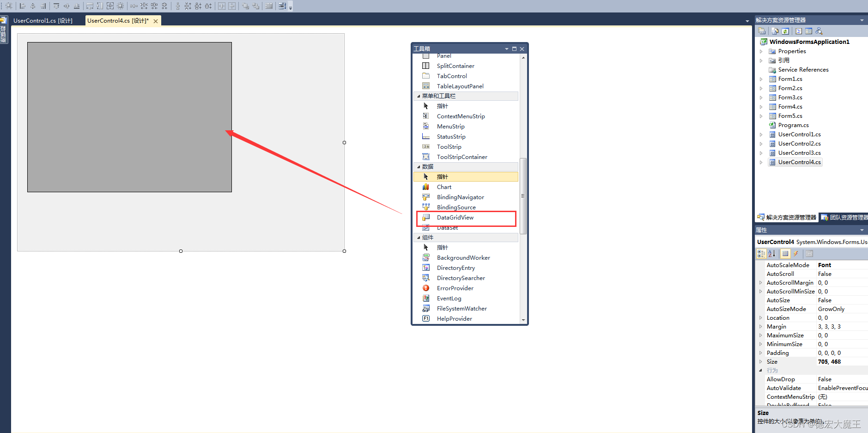
Task: Expand the Size property row
Action: 761,362
